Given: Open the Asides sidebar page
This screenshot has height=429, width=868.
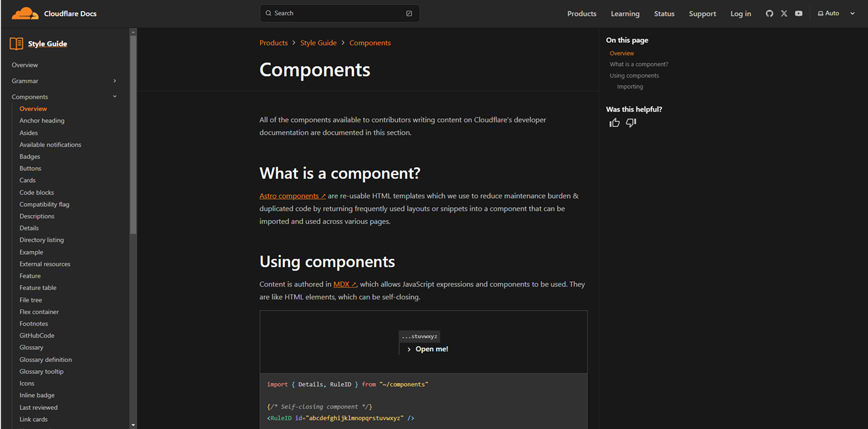Looking at the screenshot, I should tap(28, 133).
